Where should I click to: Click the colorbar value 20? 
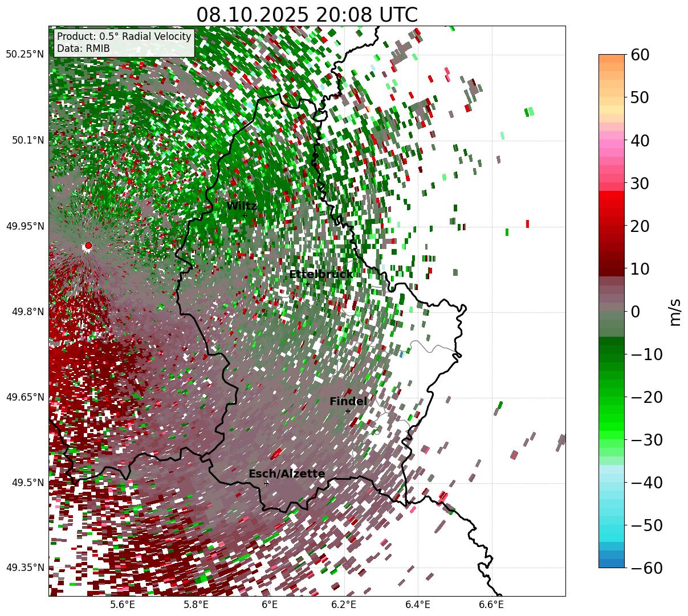click(640, 226)
